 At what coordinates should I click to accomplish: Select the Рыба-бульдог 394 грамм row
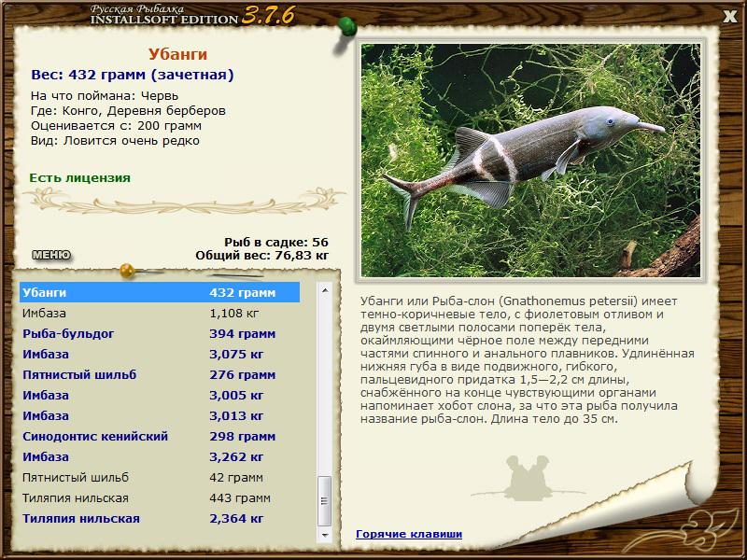160,333
